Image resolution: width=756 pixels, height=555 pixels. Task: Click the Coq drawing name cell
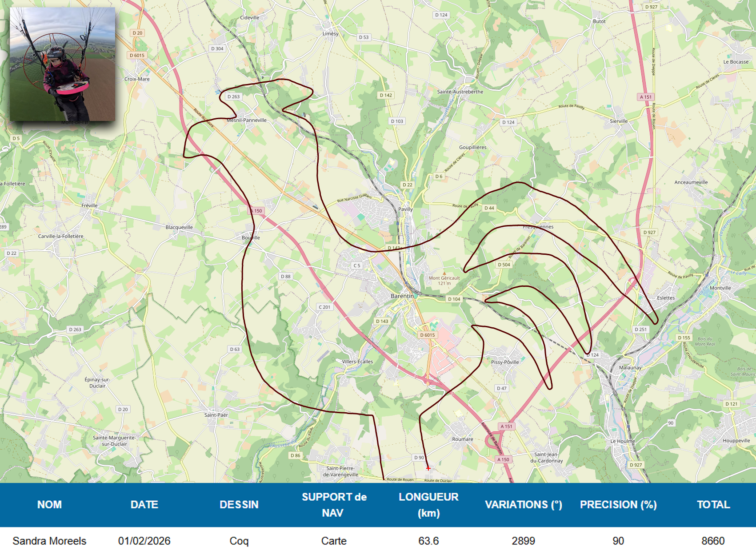click(239, 541)
